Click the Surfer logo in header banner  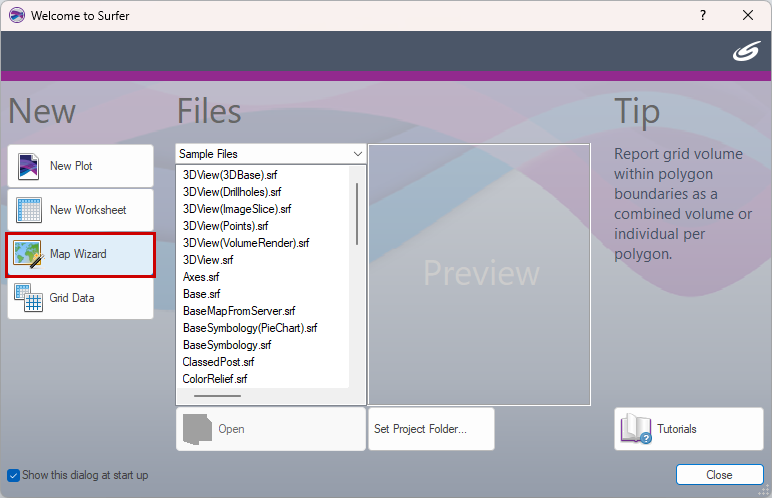tap(746, 51)
